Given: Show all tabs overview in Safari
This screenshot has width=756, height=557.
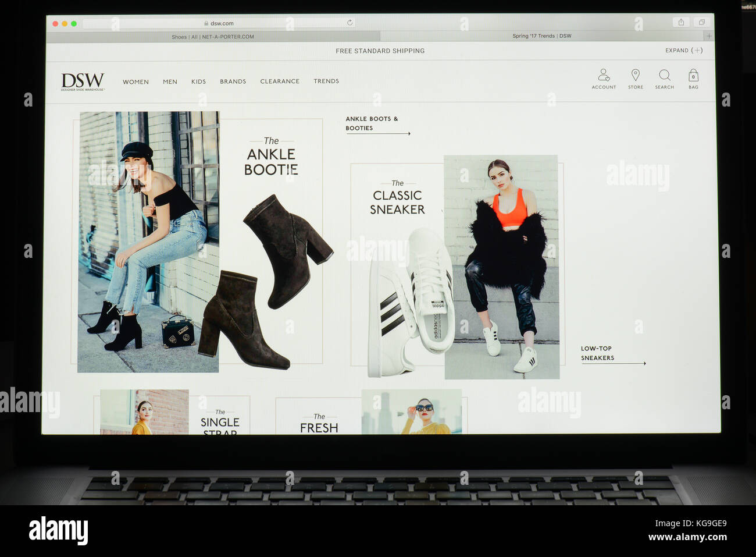Looking at the screenshot, I should 702,22.
